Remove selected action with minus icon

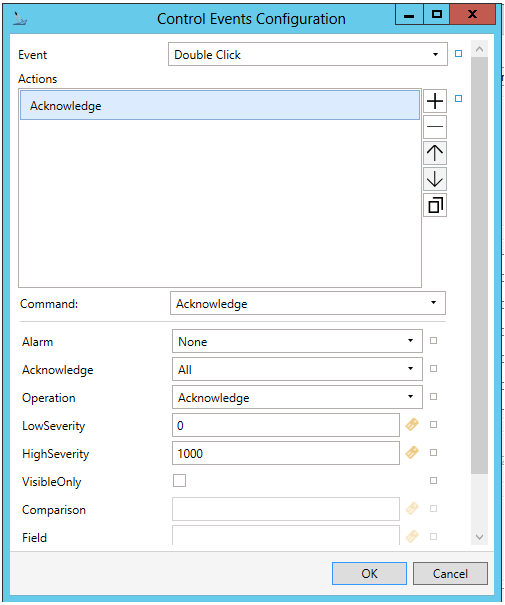435,127
